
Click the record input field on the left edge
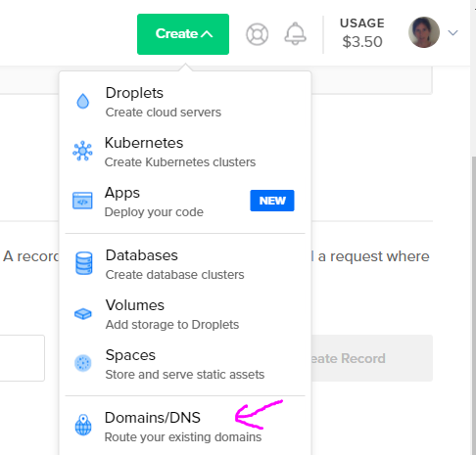point(23,358)
